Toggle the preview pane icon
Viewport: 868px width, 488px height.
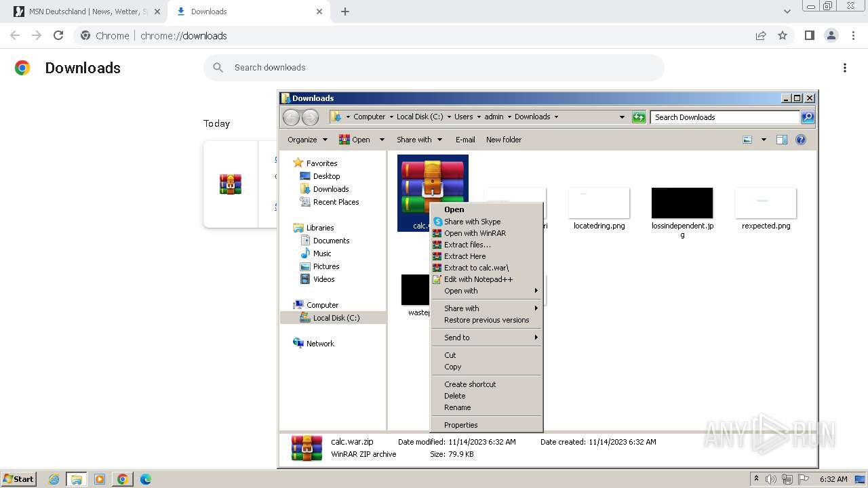click(782, 140)
